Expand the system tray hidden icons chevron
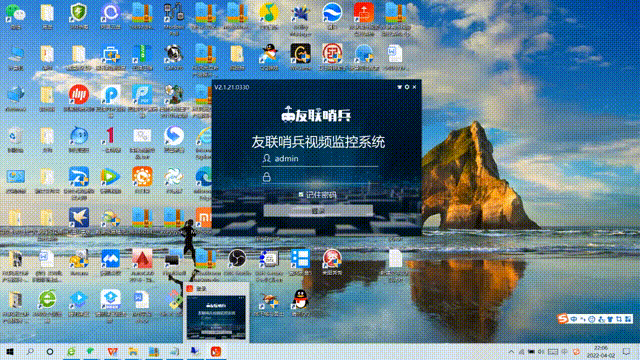The width and height of the screenshot is (640, 360). [x=511, y=352]
